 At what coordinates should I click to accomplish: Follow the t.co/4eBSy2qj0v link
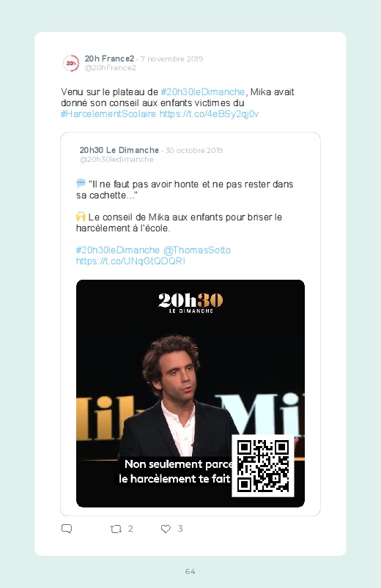coord(209,114)
